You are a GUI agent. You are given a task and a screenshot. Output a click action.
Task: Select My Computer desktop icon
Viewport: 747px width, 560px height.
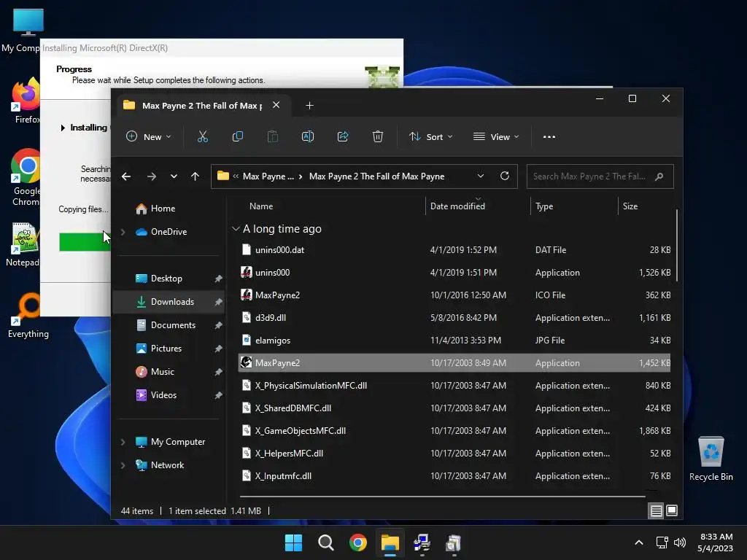pos(23,31)
